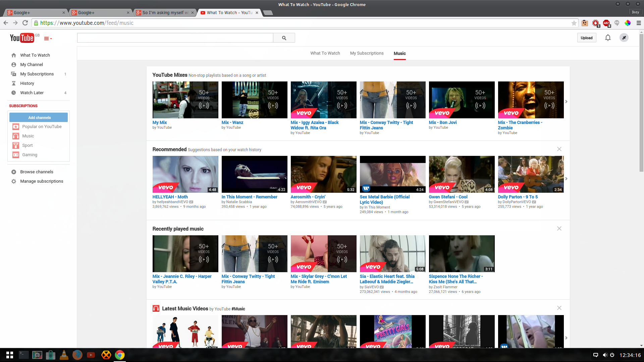Screen dimensions: 644x362
Task: Expand the guide menu next to YouTube logo
Action: tap(48, 39)
